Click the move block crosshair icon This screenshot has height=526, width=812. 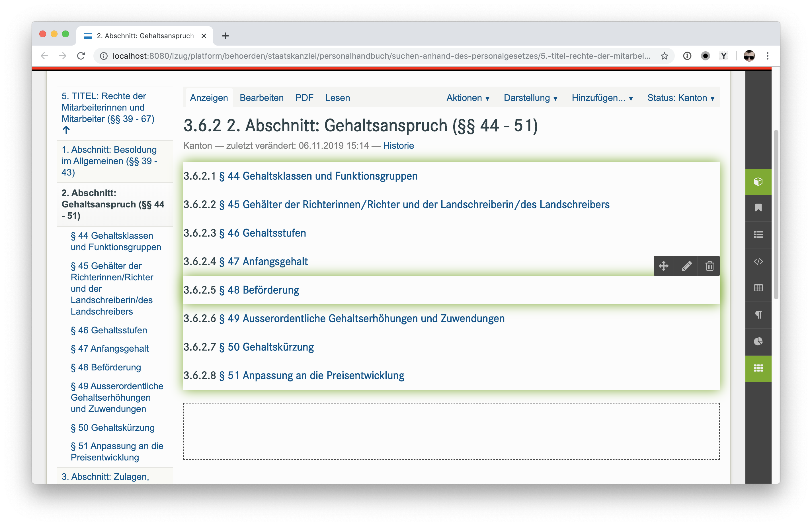coord(664,266)
